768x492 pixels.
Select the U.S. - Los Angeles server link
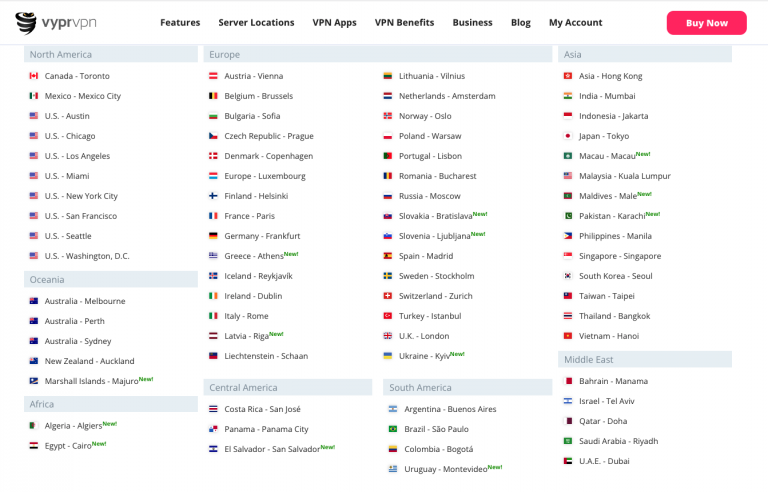[77, 156]
